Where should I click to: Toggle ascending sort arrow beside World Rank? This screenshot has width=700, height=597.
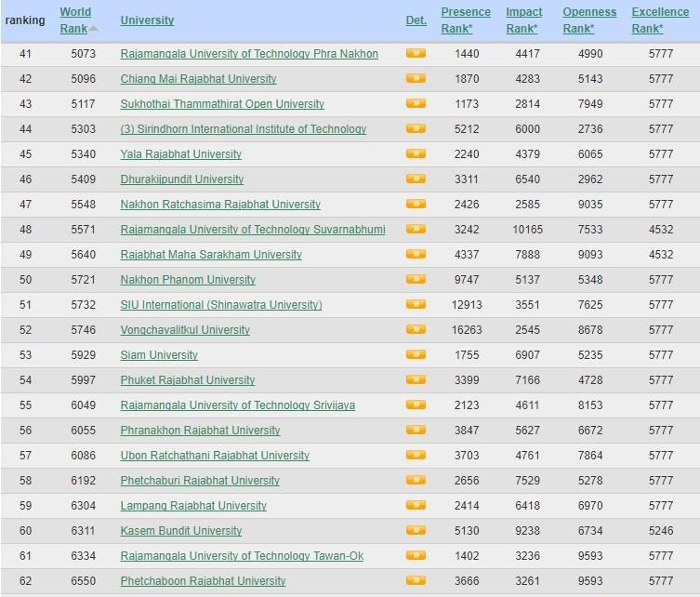click(x=93, y=29)
